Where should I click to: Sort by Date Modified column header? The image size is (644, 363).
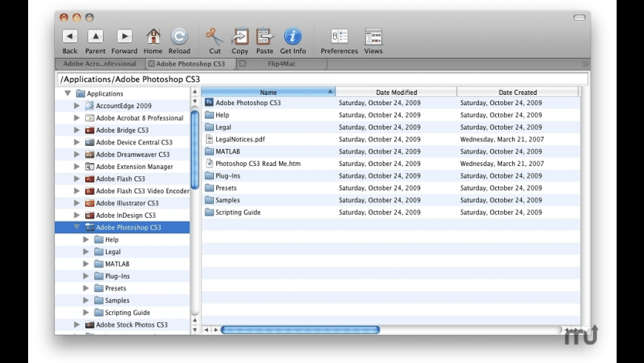point(396,92)
